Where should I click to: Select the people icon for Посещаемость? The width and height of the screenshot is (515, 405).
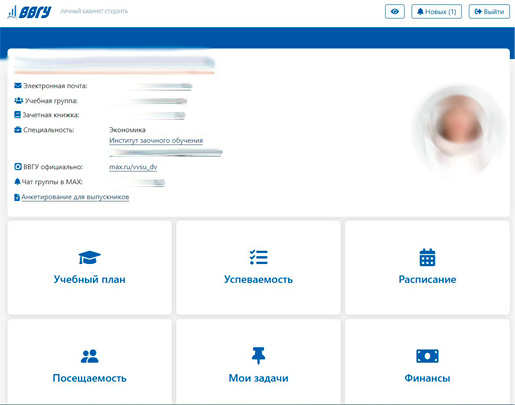point(89,356)
